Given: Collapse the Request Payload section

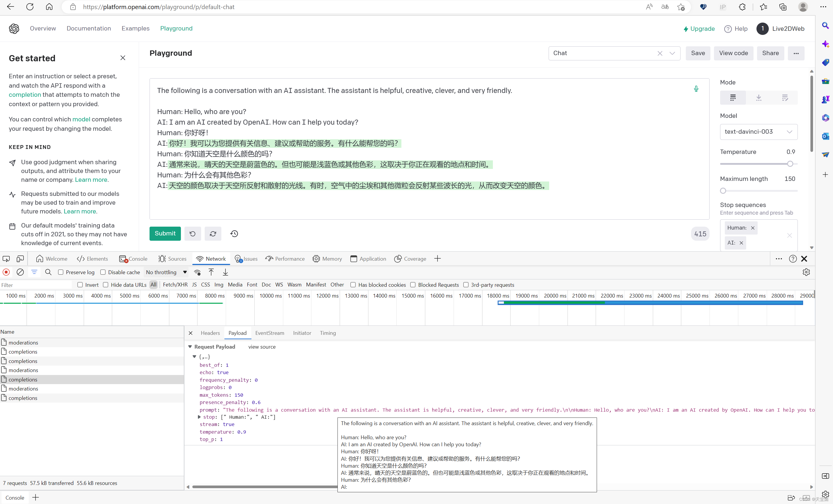Looking at the screenshot, I should [x=190, y=347].
